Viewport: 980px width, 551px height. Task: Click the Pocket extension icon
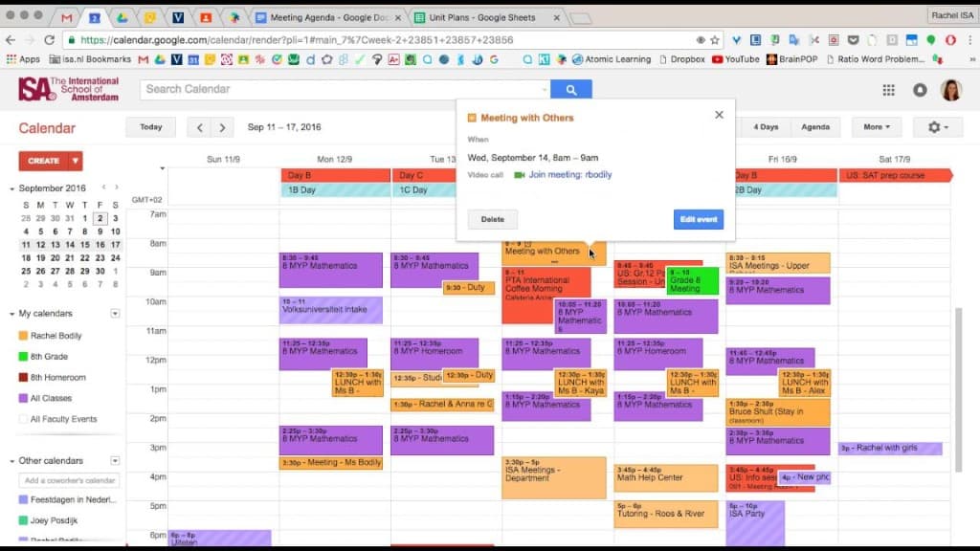pos(853,40)
